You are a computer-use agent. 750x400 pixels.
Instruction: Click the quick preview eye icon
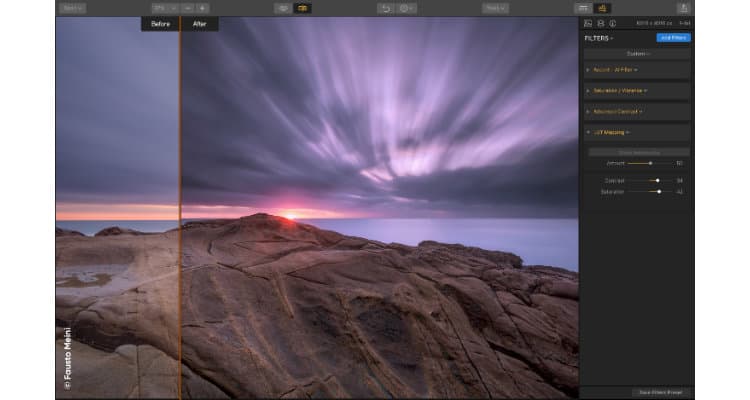pos(284,8)
